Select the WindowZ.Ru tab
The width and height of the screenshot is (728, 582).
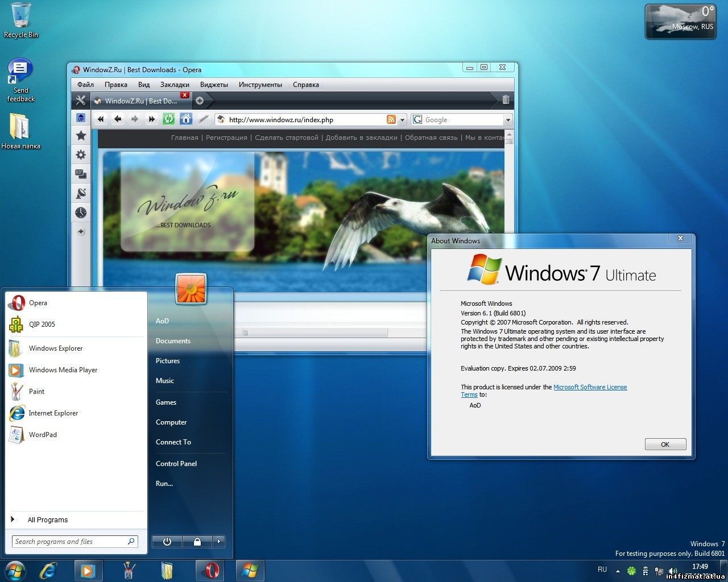point(140,101)
